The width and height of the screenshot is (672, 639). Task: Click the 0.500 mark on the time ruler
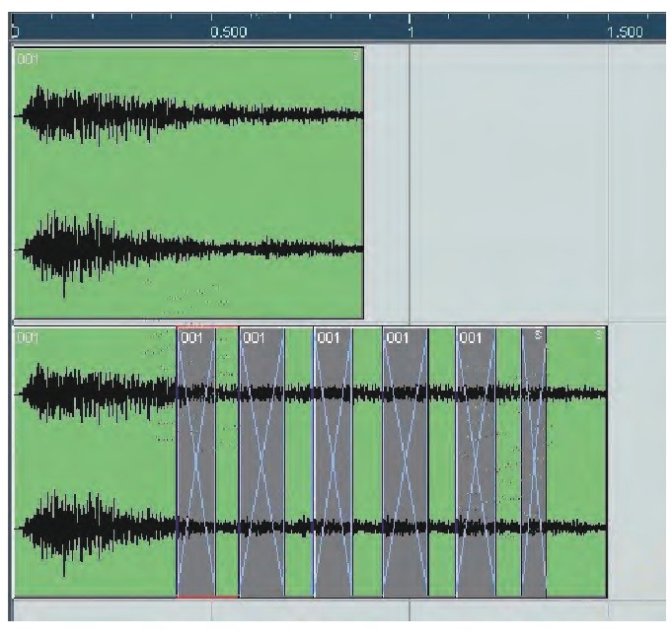228,33
